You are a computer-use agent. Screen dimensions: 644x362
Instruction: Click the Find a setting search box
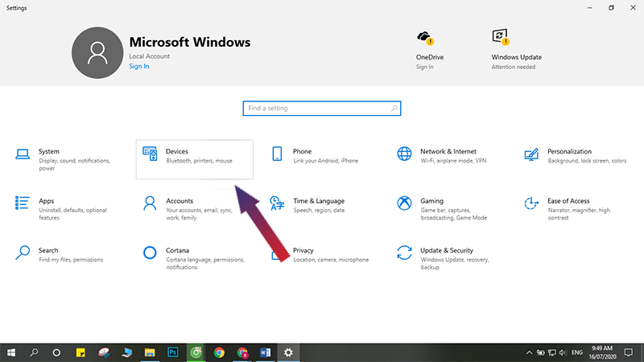tap(321, 108)
